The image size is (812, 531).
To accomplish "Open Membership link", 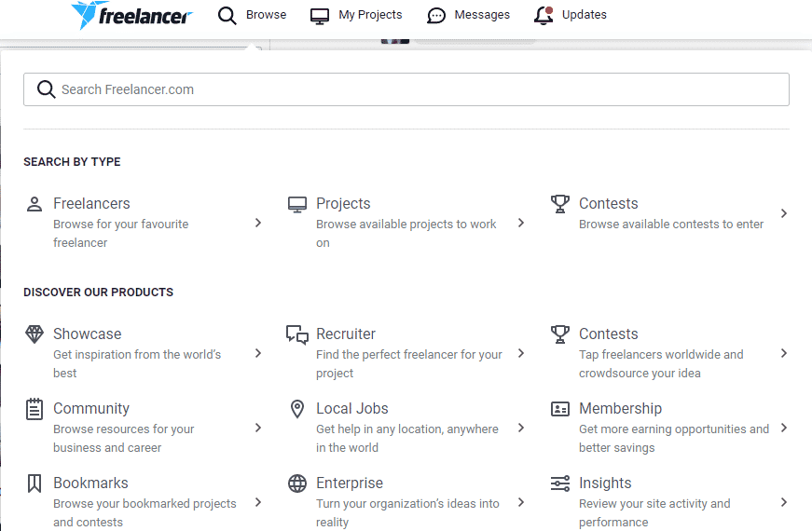I will click(620, 408).
